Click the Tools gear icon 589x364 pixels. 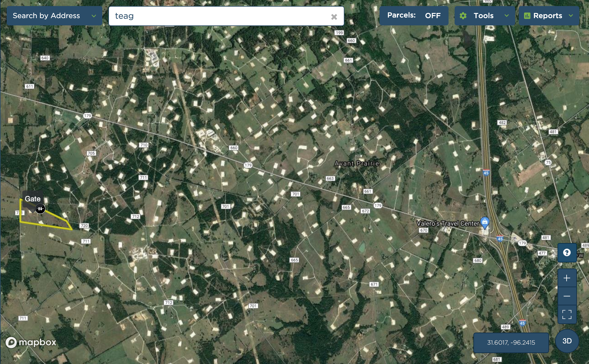coord(463,16)
